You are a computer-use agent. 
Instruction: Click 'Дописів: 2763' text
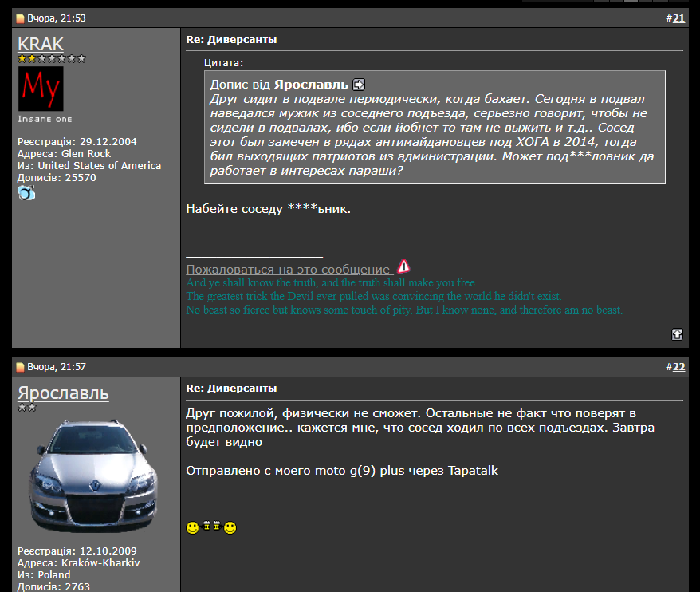(53, 586)
